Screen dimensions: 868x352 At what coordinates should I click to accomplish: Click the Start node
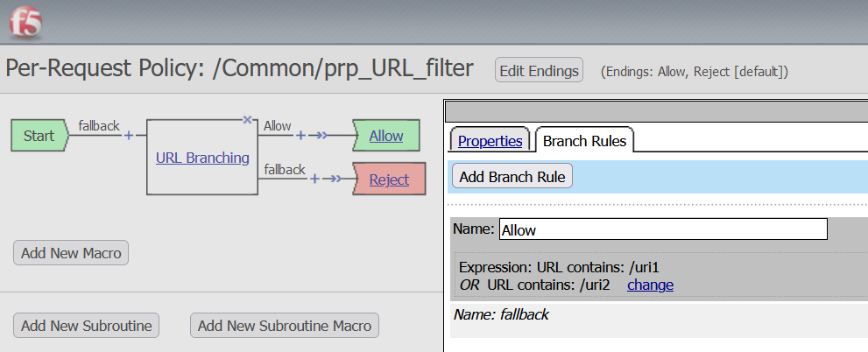pyautogui.click(x=39, y=136)
